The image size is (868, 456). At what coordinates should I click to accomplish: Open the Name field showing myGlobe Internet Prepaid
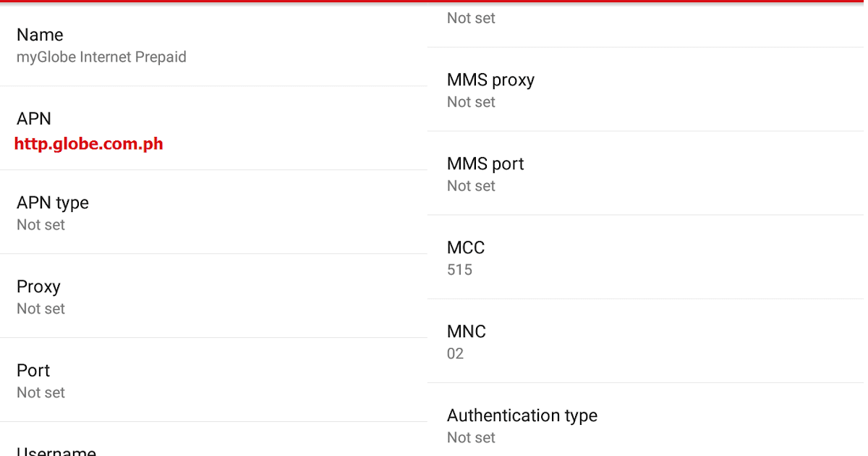[101, 45]
